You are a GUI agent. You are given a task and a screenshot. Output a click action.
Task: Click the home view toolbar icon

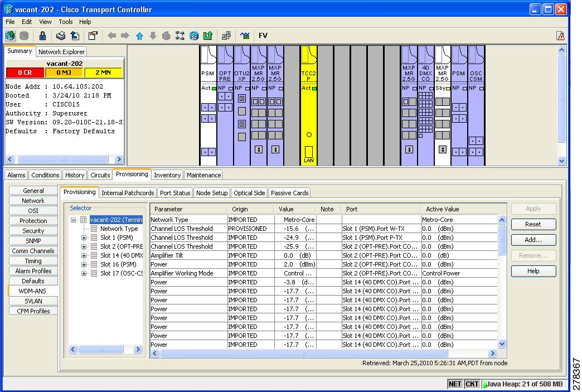click(x=166, y=36)
